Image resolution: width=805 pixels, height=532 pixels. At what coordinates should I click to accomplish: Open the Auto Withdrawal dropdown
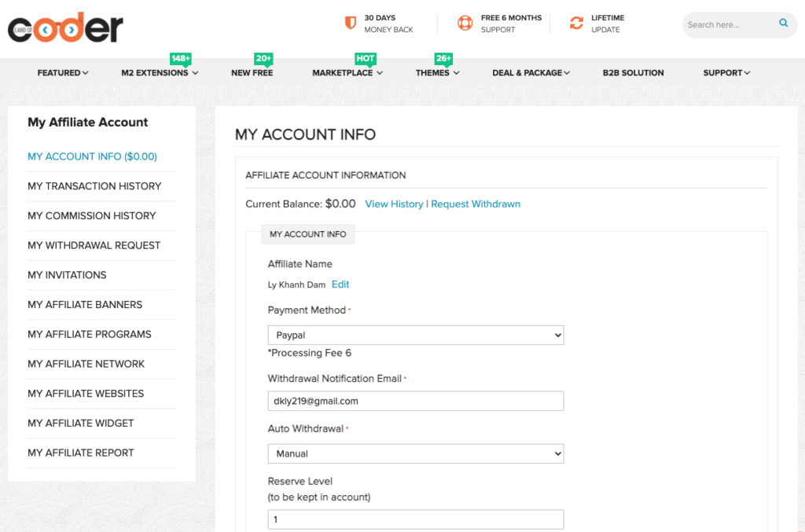tap(415, 453)
